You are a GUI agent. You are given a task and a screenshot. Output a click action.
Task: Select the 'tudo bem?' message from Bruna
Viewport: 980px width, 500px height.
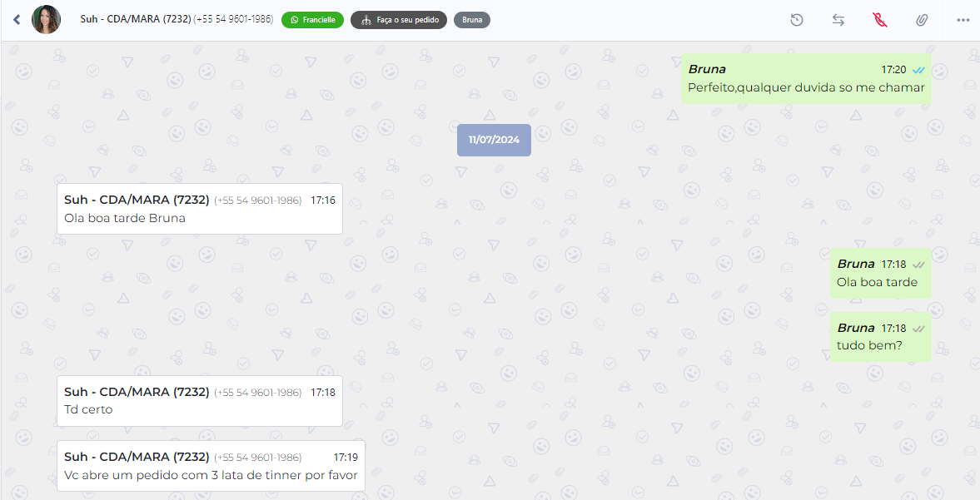881,337
